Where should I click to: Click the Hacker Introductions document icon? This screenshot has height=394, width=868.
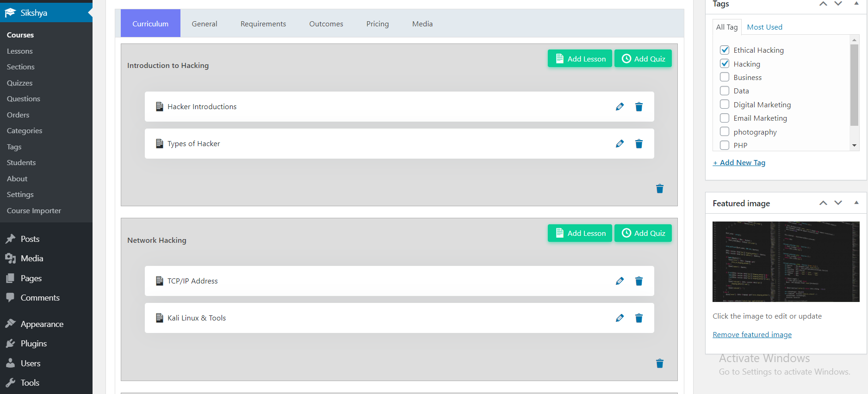click(160, 107)
